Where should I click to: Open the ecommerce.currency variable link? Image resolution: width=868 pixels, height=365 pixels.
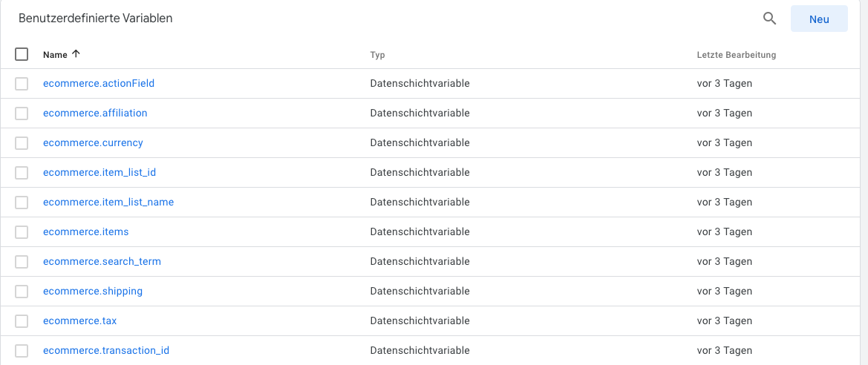click(x=93, y=142)
